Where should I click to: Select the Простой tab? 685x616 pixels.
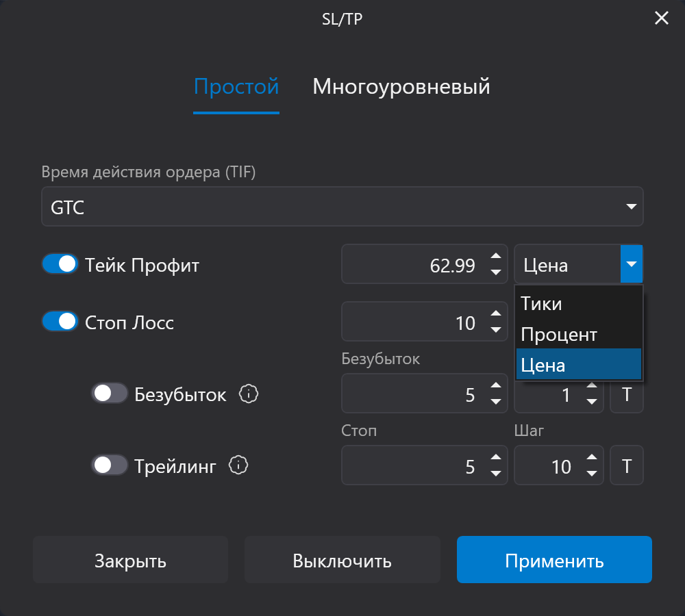[236, 88]
